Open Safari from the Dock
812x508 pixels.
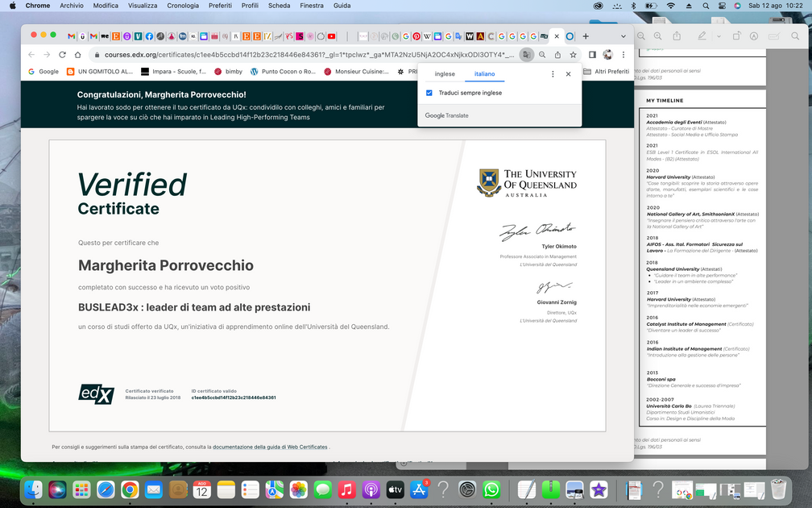pyautogui.click(x=106, y=489)
